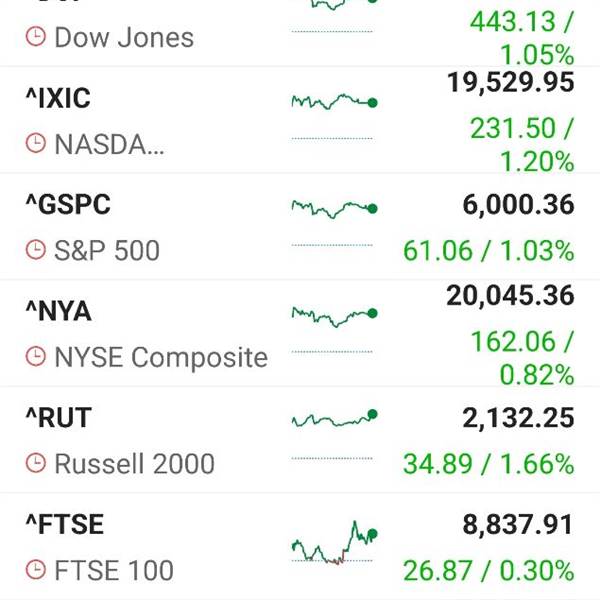Open the ^FTSE sparkline chart
Screen dimensions: 600x600
334,543
